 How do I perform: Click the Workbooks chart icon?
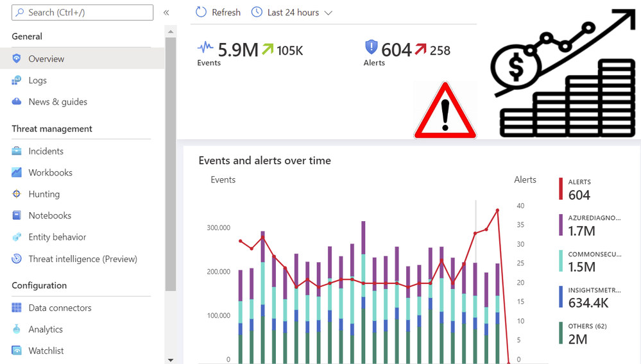[x=16, y=172]
